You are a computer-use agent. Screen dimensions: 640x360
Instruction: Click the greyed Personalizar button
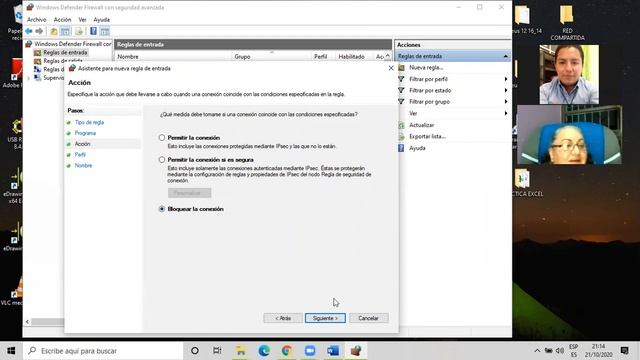tap(189, 193)
